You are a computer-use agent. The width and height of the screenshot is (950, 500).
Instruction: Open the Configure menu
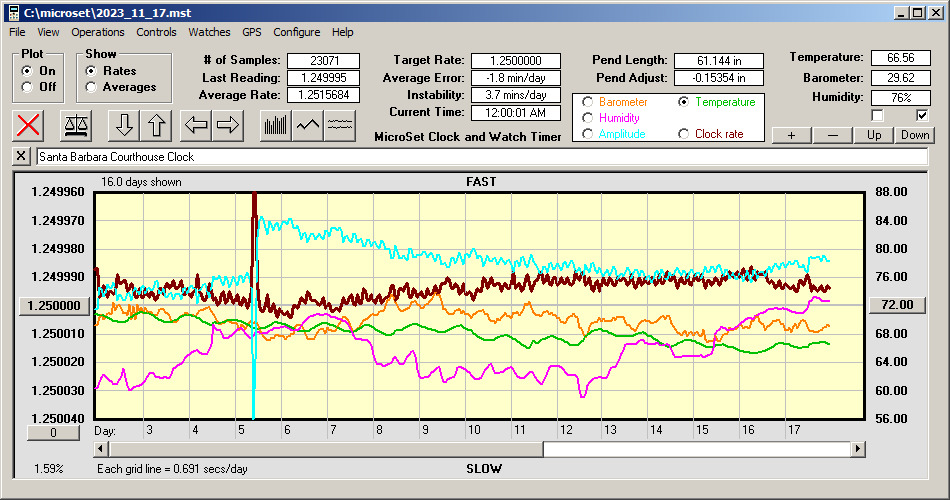click(x=297, y=32)
